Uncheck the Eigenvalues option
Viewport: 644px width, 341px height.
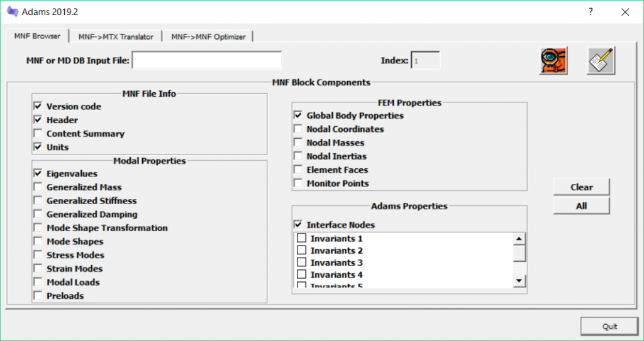pyautogui.click(x=38, y=174)
